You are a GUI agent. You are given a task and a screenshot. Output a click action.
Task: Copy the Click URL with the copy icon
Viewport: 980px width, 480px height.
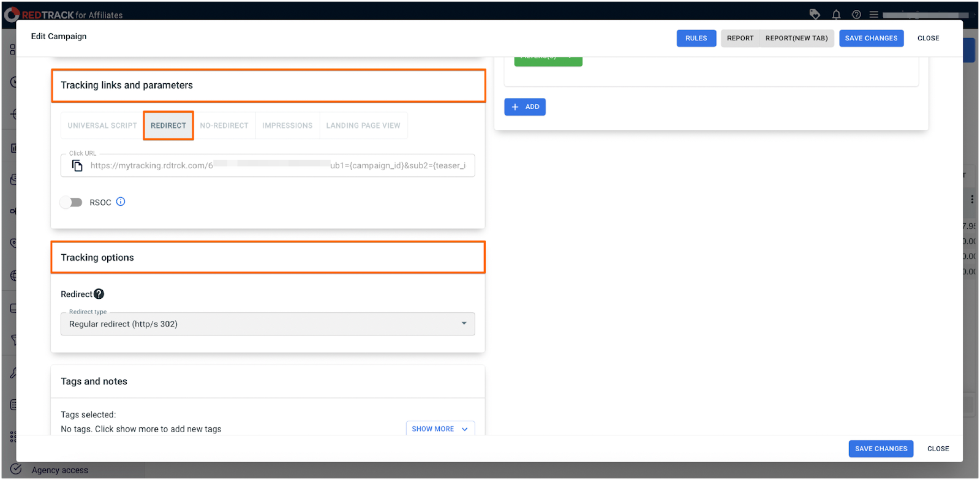coord(77,166)
